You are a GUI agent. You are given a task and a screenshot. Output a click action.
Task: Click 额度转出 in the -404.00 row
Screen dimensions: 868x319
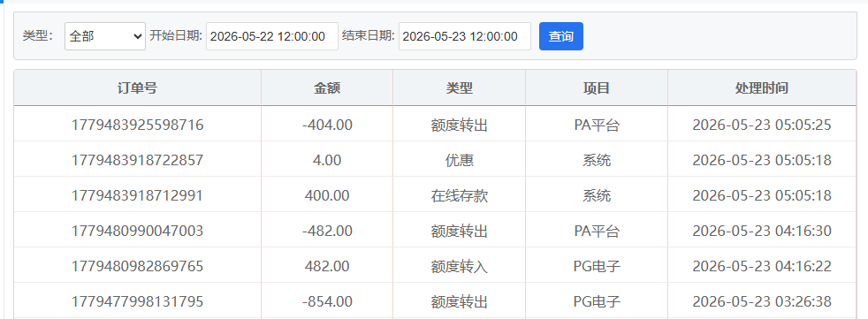[460, 125]
